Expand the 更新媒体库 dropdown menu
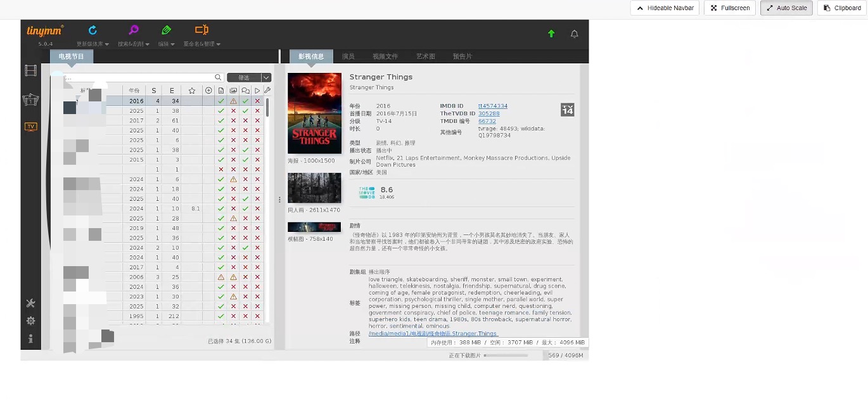The image size is (868, 410). click(x=93, y=44)
